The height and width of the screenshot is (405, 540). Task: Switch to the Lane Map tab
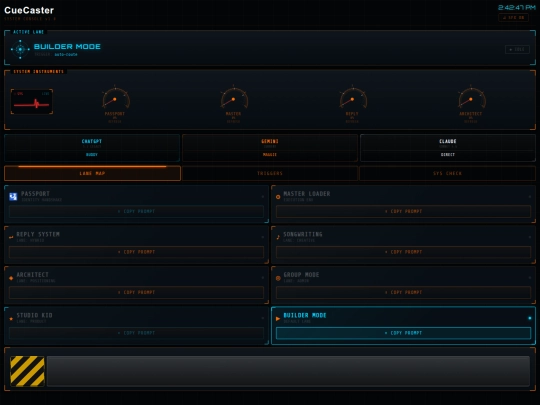(x=92, y=173)
